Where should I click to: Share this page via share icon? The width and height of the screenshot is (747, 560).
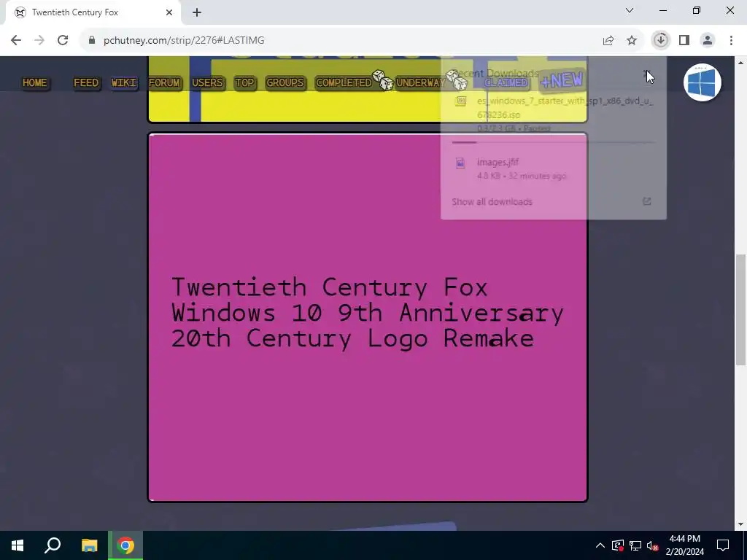pyautogui.click(x=608, y=41)
